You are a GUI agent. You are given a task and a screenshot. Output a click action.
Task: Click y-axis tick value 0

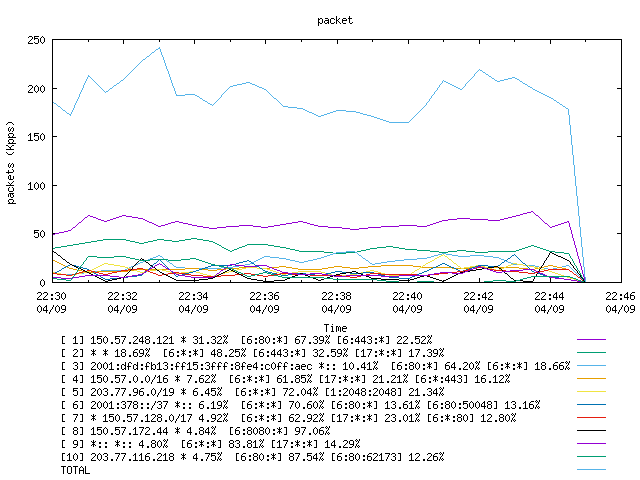click(x=42, y=283)
